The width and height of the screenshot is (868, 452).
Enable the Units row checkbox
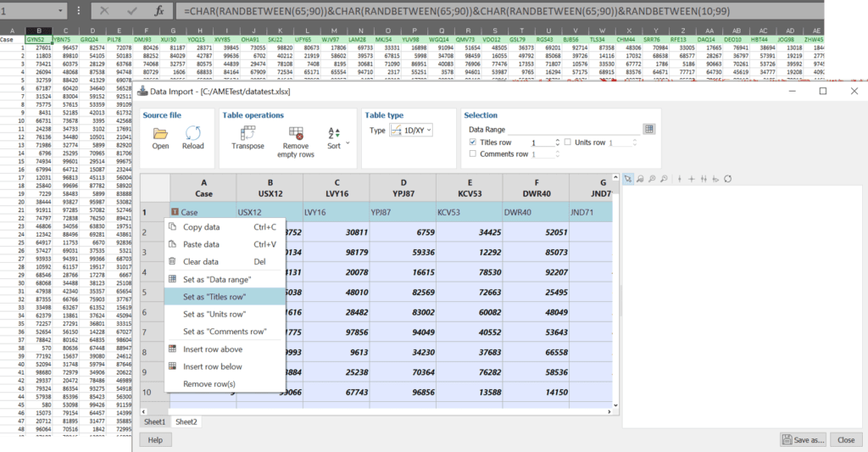click(568, 142)
